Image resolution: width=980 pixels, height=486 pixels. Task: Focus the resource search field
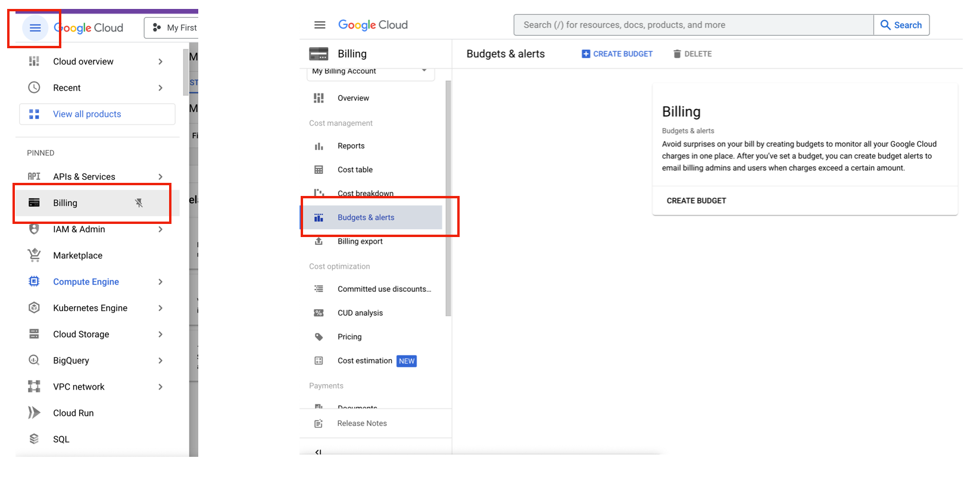pyautogui.click(x=694, y=25)
